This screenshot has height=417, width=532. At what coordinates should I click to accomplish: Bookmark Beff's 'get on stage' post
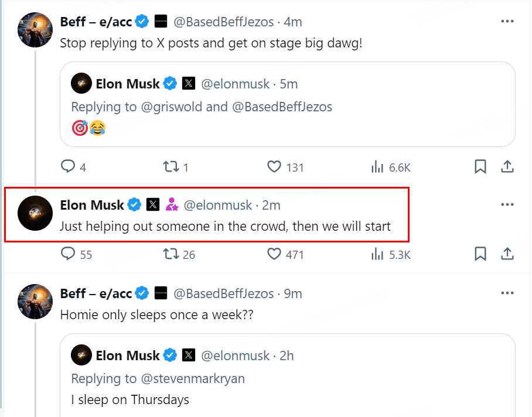pos(480,168)
